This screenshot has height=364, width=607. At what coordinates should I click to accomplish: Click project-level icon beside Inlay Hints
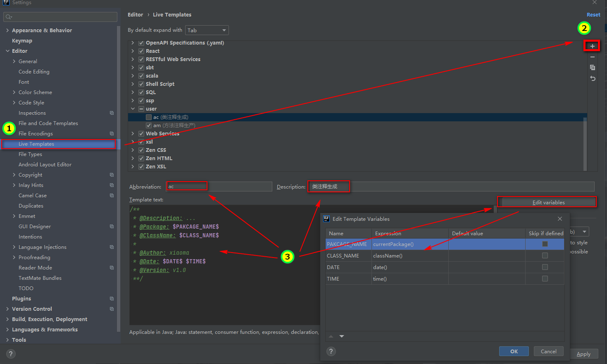pyautogui.click(x=112, y=185)
